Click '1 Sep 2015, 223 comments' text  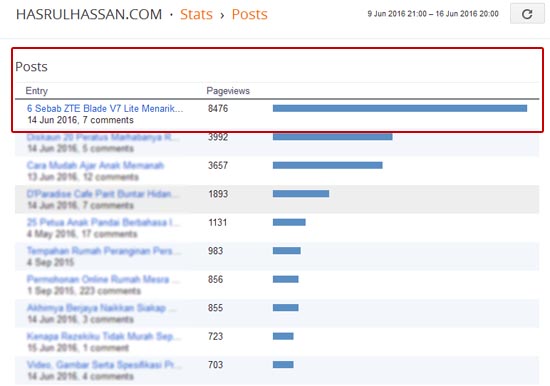(x=84, y=291)
